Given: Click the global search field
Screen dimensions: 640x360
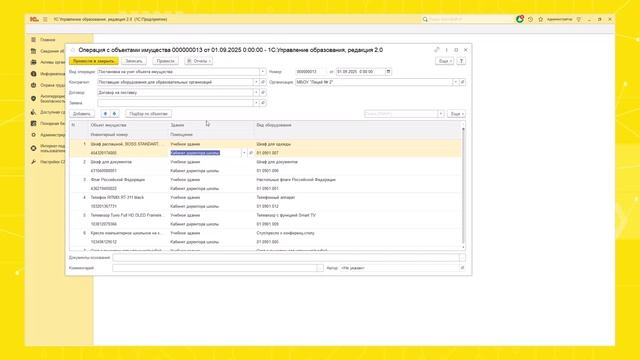Looking at the screenshot, I should pyautogui.click(x=469, y=19).
